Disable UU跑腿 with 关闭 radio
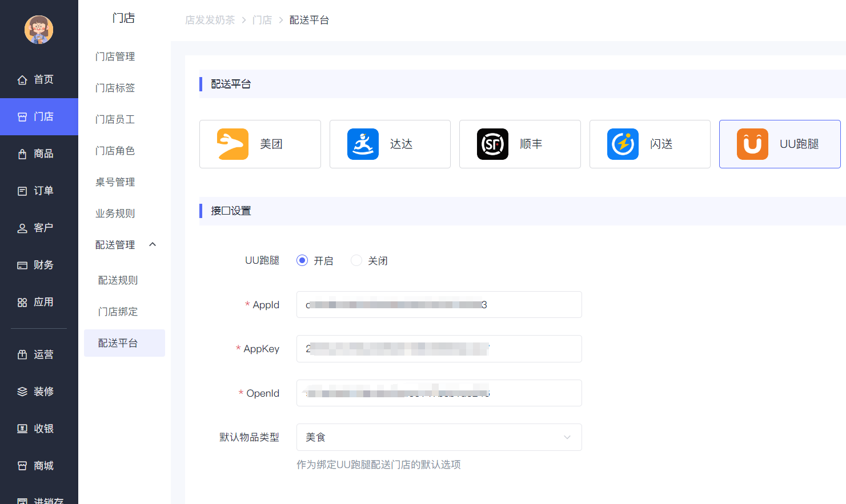Screen dimensions: 846x504 pyautogui.click(x=356, y=260)
